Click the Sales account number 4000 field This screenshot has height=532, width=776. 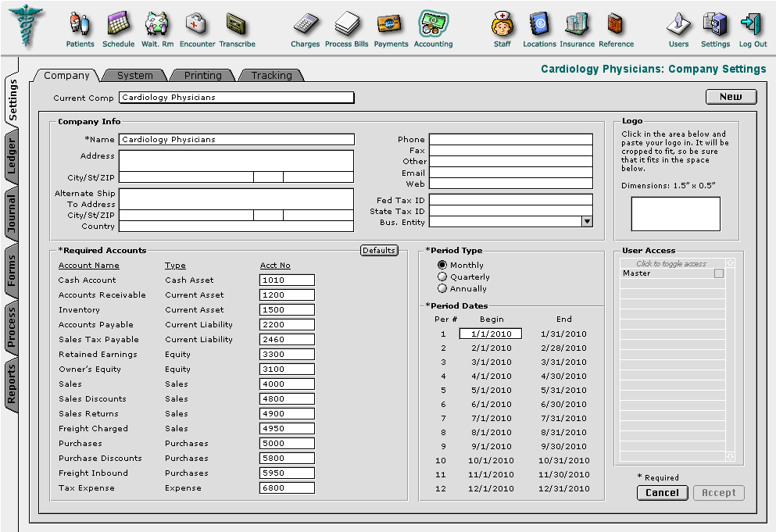click(x=287, y=384)
